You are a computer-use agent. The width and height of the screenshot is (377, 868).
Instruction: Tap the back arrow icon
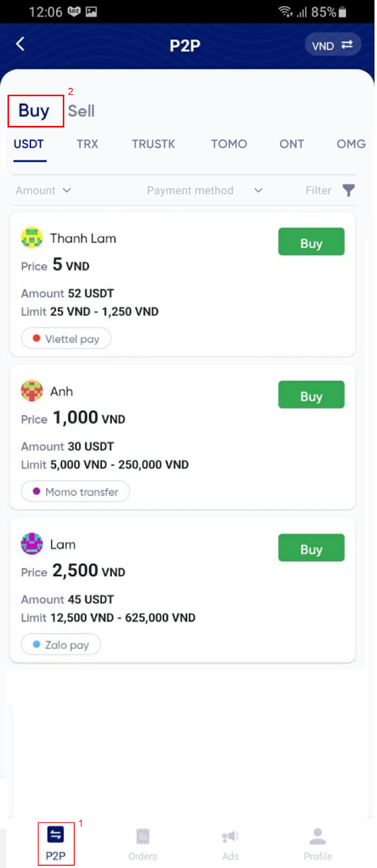[21, 44]
